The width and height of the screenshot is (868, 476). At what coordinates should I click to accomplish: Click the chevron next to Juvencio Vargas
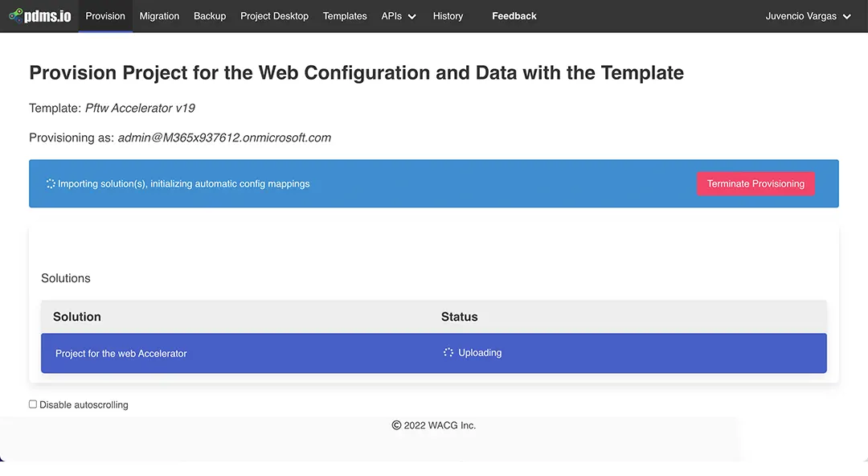click(x=846, y=17)
